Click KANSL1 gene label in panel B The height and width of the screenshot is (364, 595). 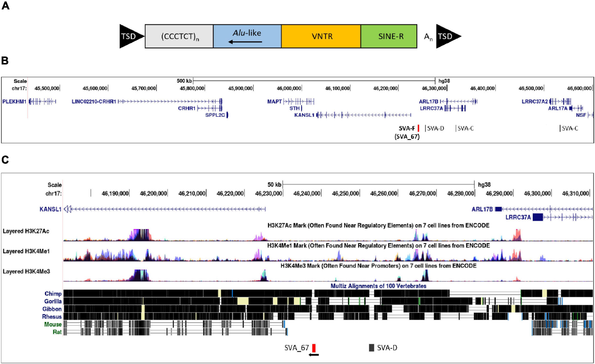(x=304, y=115)
